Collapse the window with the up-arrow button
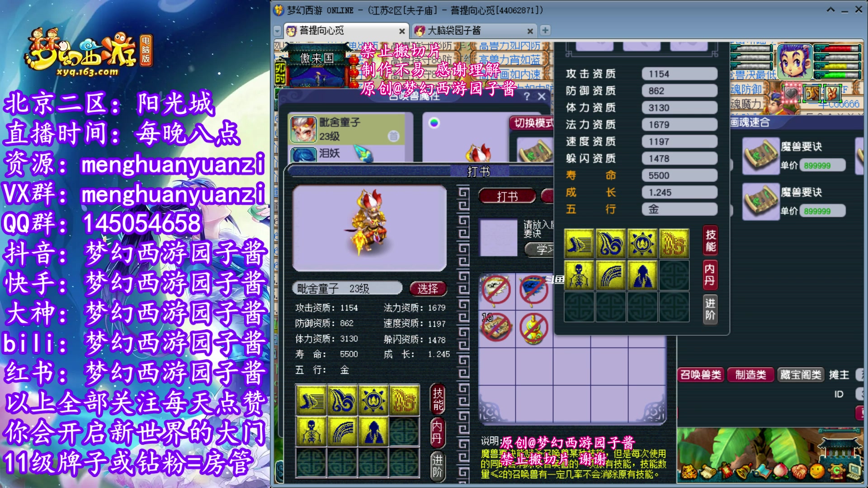 click(x=830, y=10)
